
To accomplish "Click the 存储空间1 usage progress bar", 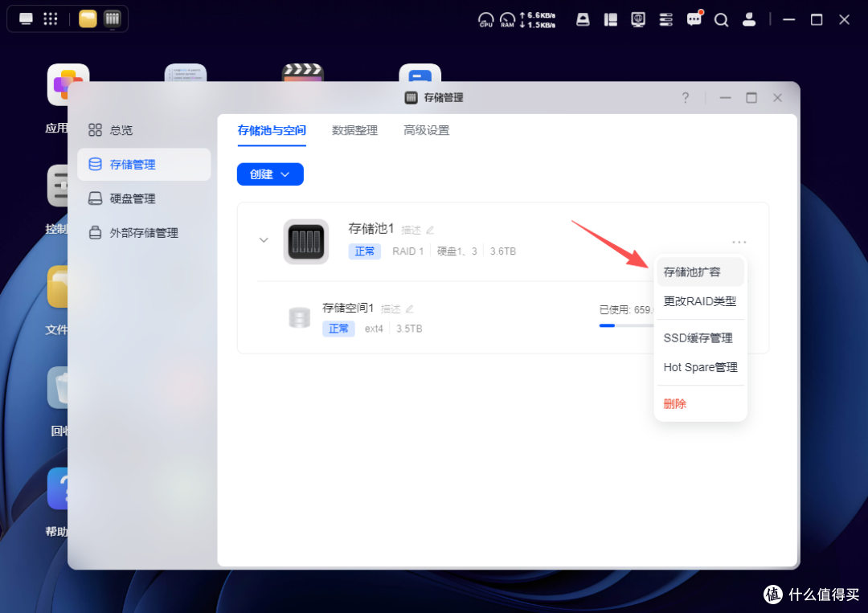I will click(627, 326).
